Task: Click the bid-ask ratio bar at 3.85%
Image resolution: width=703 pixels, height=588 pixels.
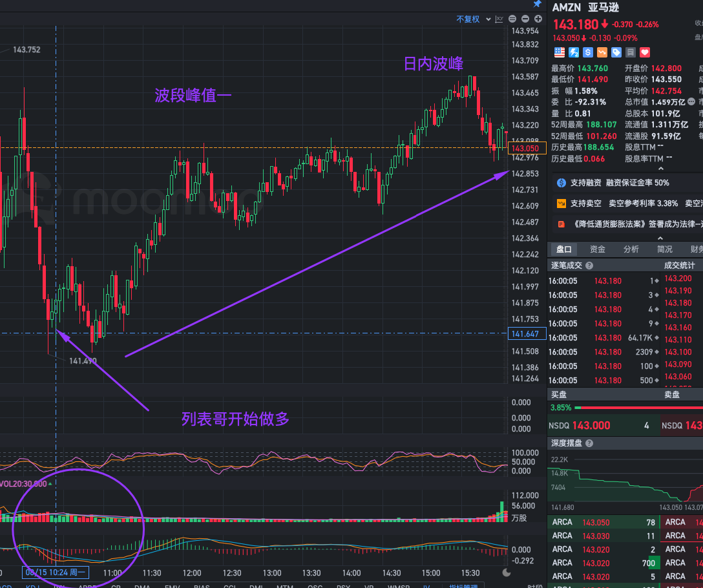Action: point(638,408)
